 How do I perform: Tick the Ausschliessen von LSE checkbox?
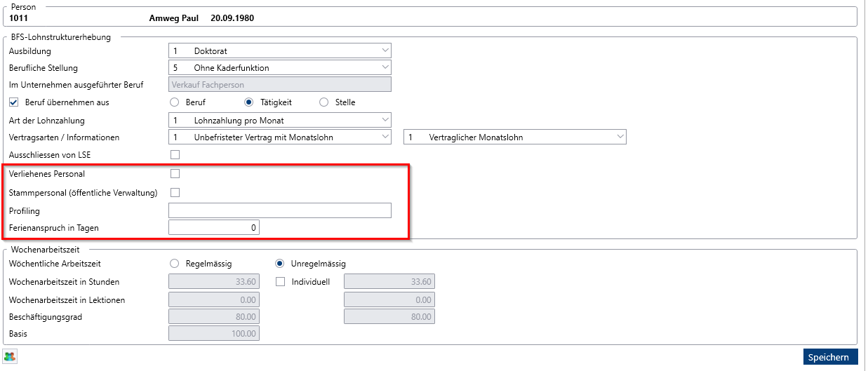175,154
